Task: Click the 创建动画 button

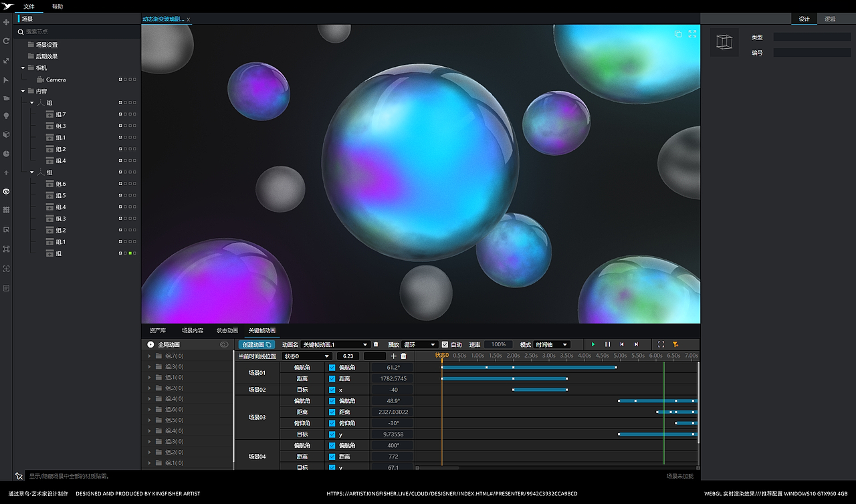Action: pyautogui.click(x=255, y=345)
